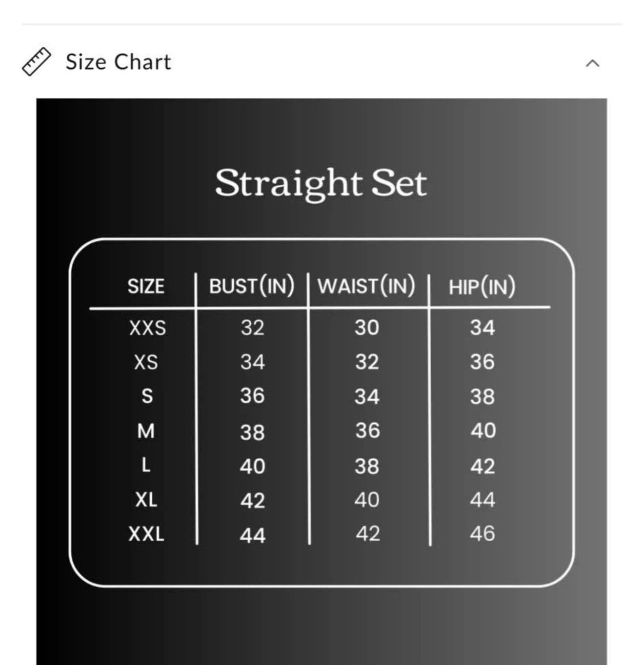Collapse the Size Chart section chevron
The image size is (644, 665).
592,63
